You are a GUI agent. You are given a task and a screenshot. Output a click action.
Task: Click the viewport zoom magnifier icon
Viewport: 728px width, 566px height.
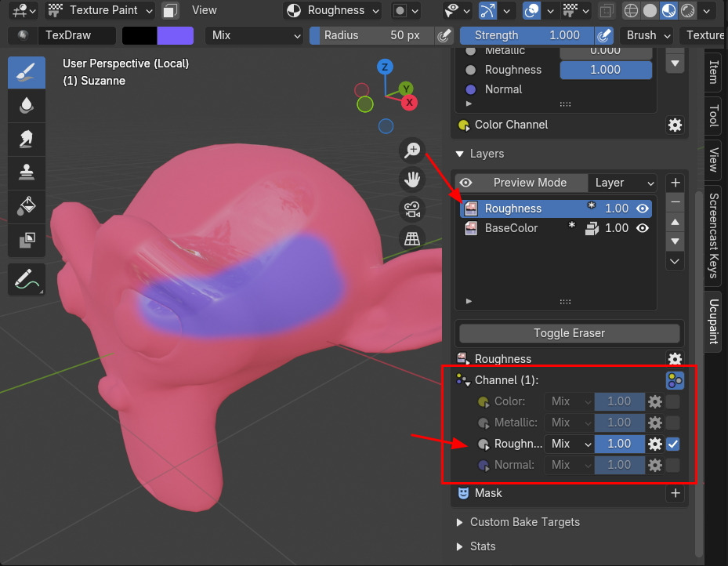pyautogui.click(x=412, y=150)
